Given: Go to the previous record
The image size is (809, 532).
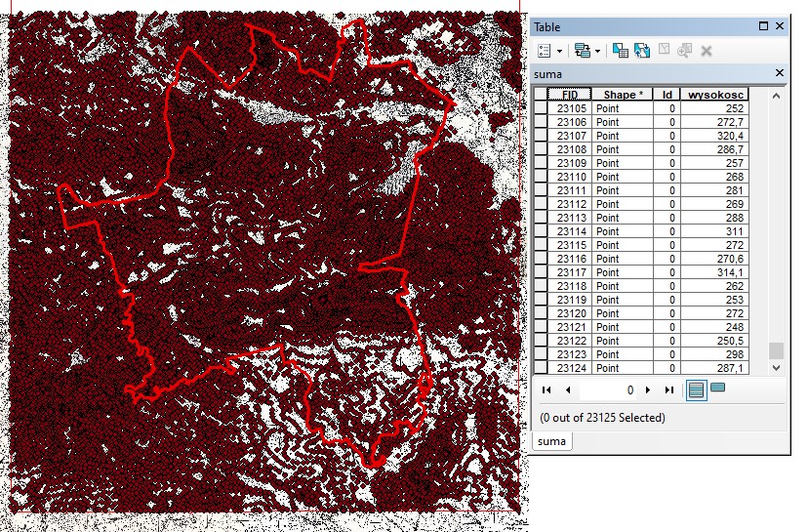Looking at the screenshot, I should [x=566, y=389].
